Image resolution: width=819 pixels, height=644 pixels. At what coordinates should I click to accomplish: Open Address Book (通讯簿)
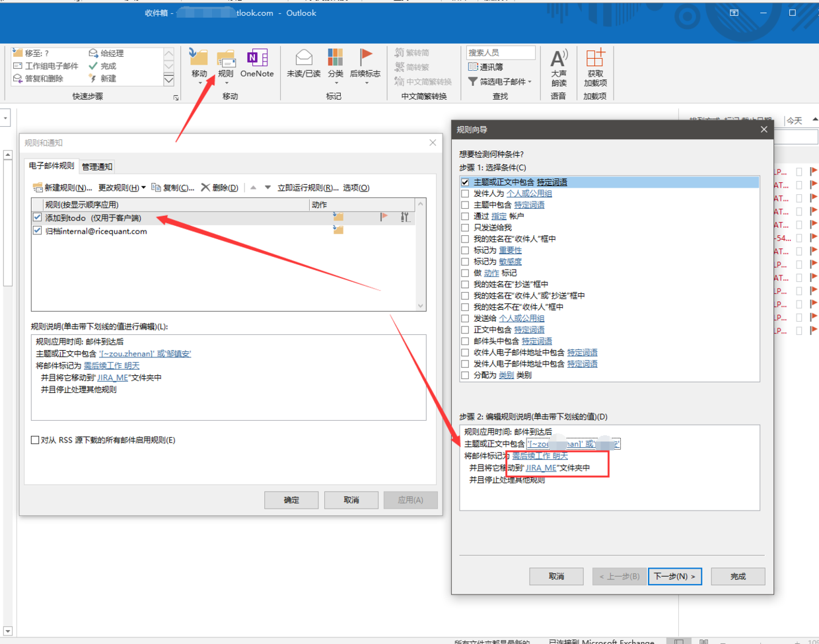coord(485,67)
